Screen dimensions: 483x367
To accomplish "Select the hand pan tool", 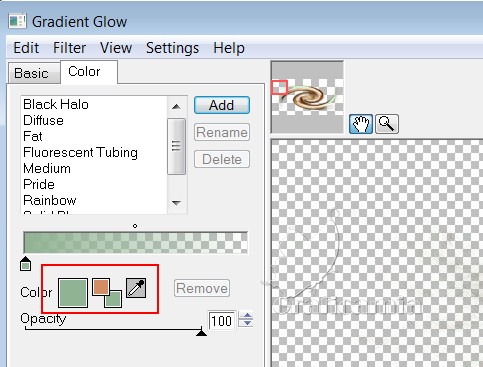I will [x=361, y=124].
